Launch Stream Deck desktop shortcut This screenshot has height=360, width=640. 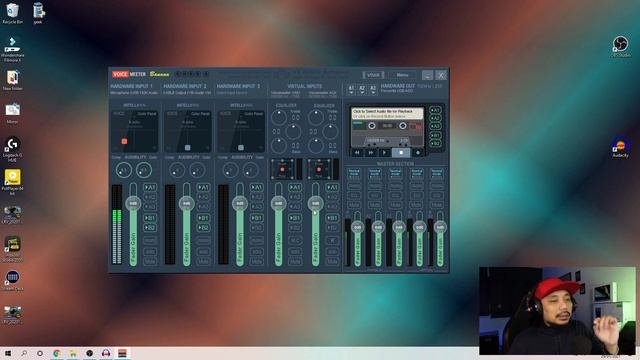pos(13,280)
